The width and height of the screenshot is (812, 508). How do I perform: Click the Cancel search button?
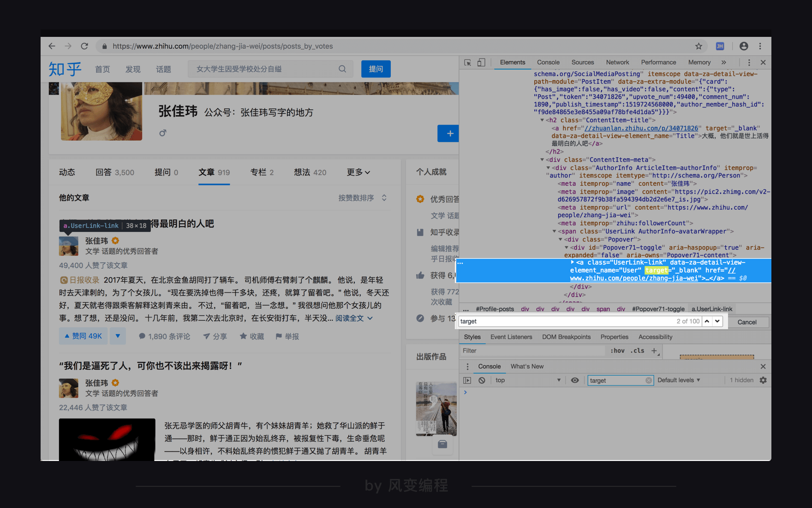tap(748, 322)
